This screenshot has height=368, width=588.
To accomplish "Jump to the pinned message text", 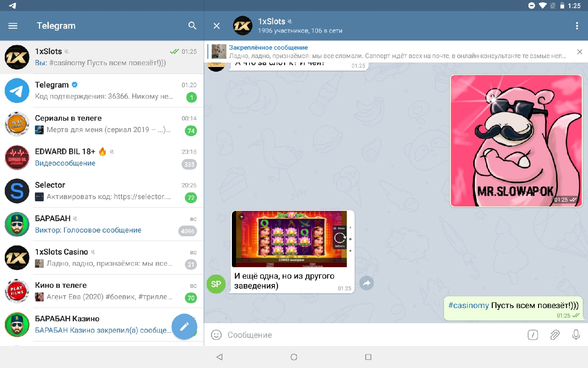I will (398, 56).
